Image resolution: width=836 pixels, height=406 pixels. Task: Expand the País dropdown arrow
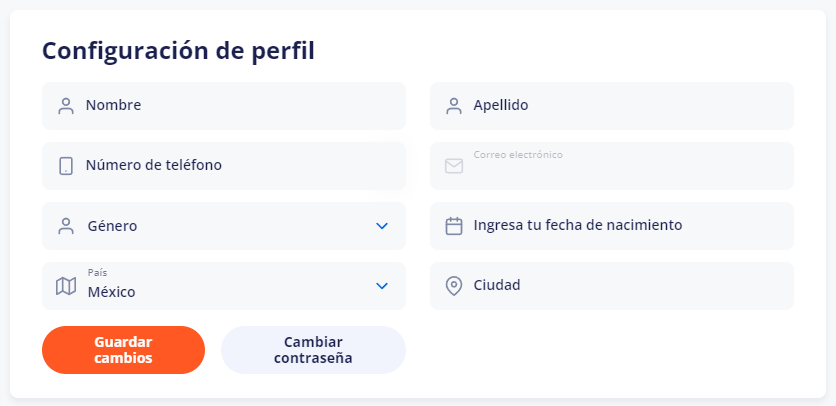click(382, 286)
